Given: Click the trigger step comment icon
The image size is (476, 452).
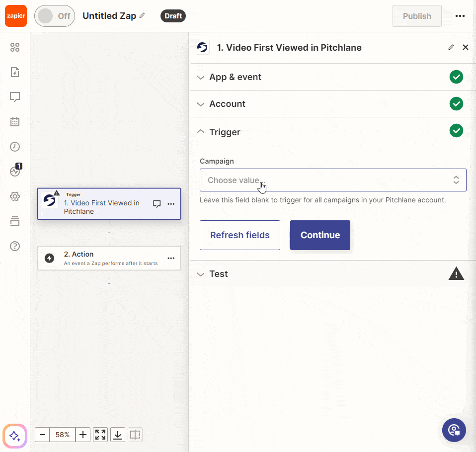Looking at the screenshot, I should coord(157,204).
